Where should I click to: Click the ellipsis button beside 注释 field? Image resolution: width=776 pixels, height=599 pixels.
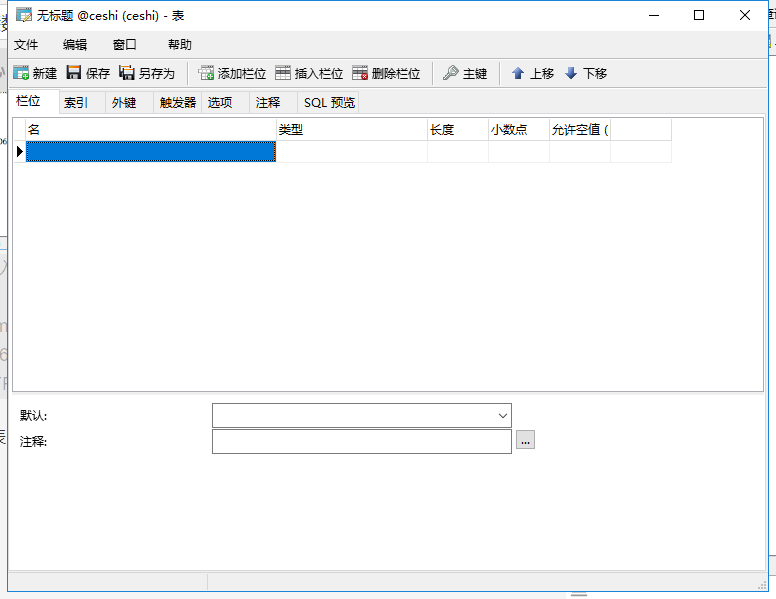(525, 440)
